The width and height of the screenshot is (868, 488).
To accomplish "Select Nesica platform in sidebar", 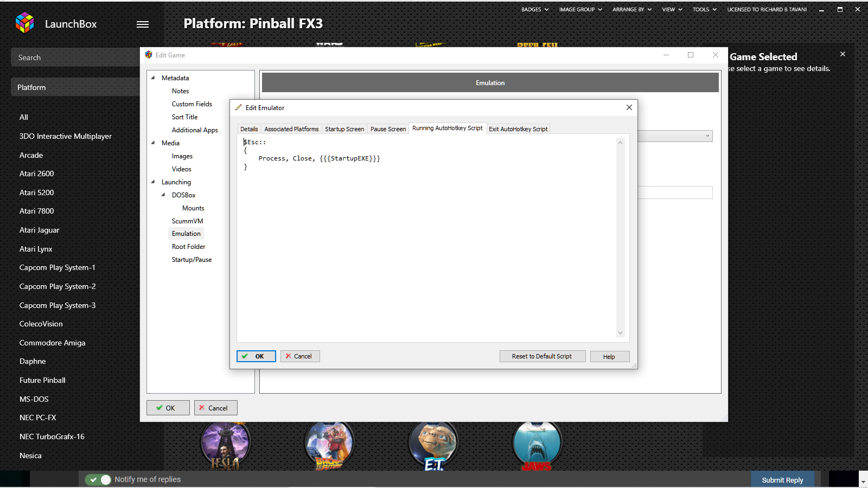I will coord(30,455).
